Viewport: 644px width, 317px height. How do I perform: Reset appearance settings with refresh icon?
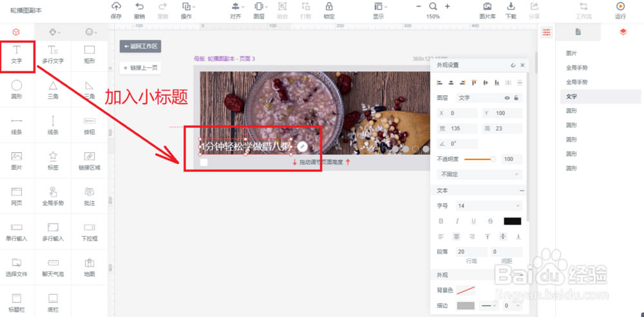[513, 65]
